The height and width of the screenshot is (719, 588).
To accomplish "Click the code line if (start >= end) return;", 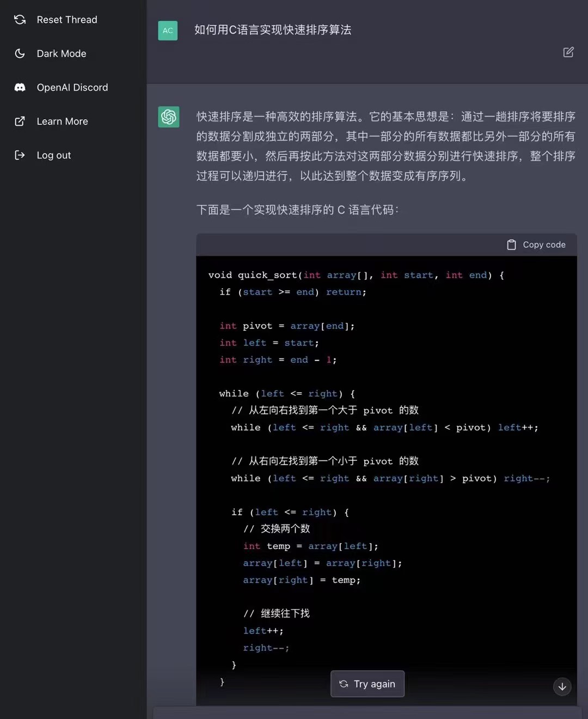I will click(x=293, y=292).
